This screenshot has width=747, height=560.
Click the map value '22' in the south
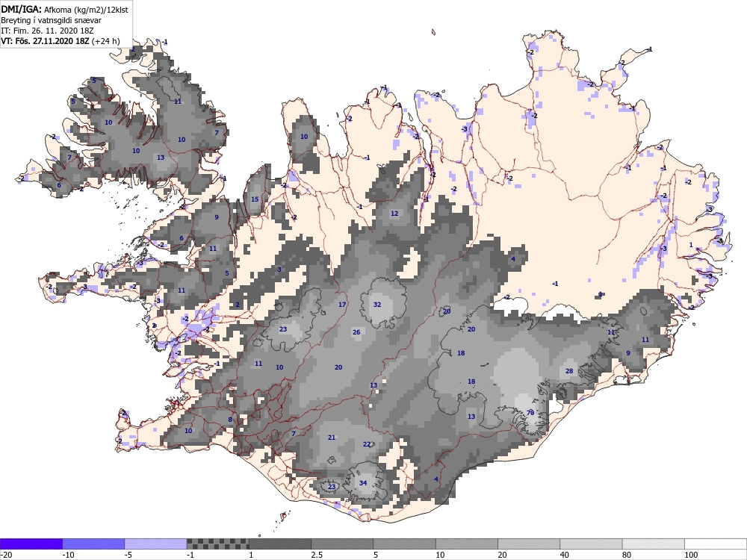[x=367, y=444]
